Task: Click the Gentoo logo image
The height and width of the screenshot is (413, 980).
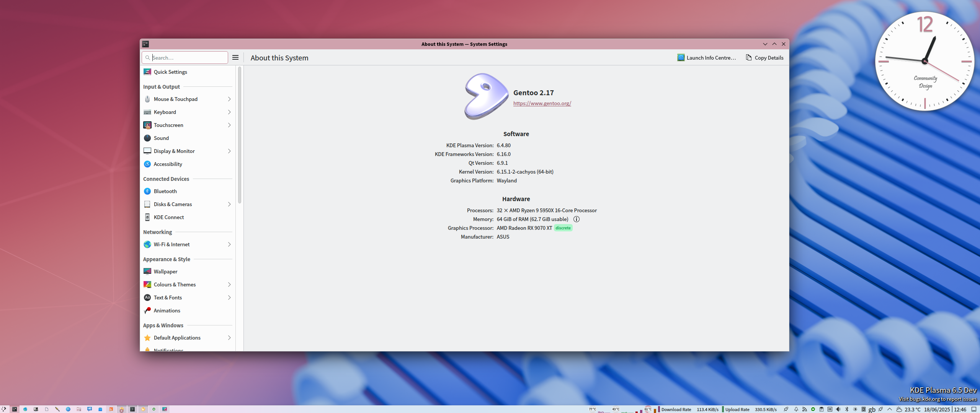Action: point(486,96)
